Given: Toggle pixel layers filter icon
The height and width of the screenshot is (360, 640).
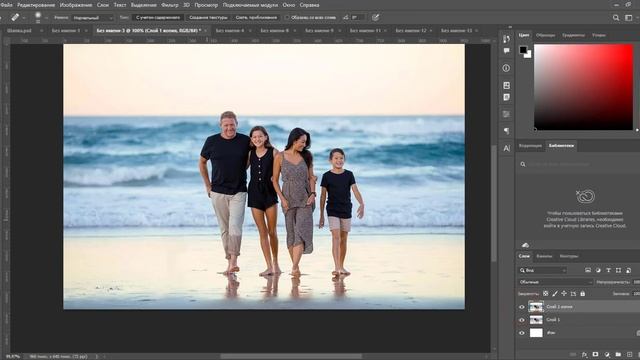Looking at the screenshot, I should [588, 270].
